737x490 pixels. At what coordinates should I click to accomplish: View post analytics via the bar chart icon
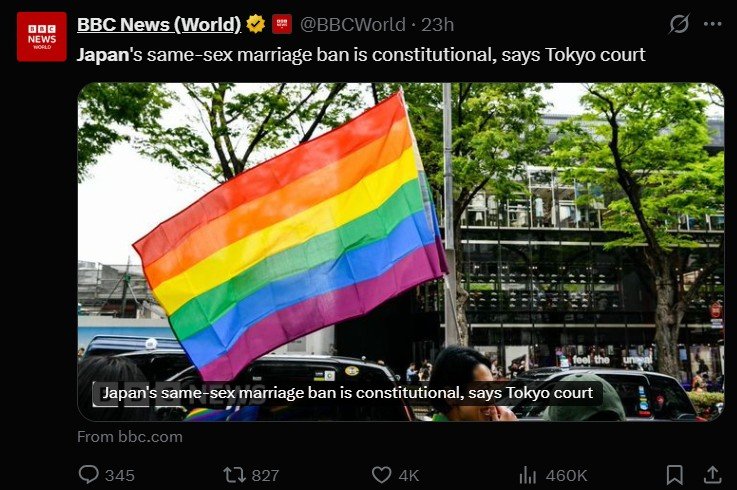[x=527, y=475]
